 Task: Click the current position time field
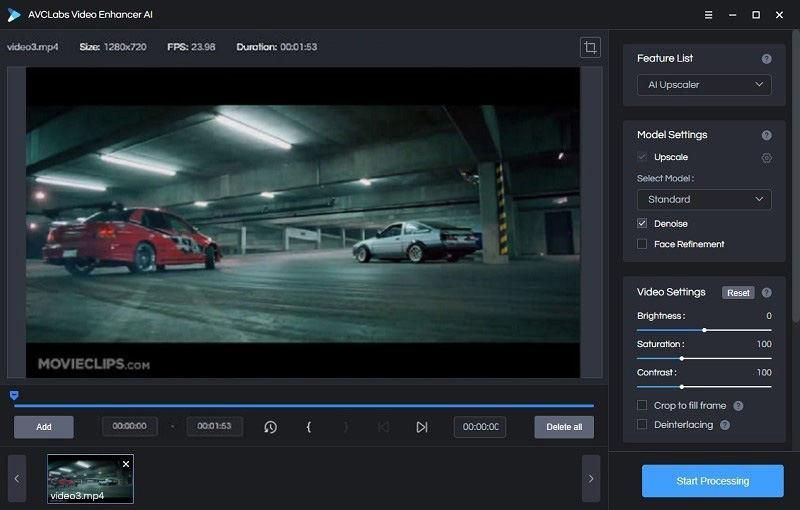[x=480, y=427]
